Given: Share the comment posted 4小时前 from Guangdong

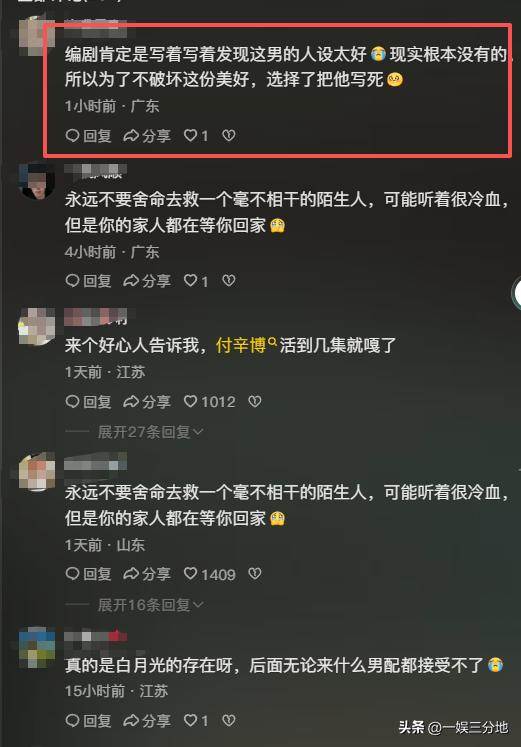Looking at the screenshot, I should point(147,281).
